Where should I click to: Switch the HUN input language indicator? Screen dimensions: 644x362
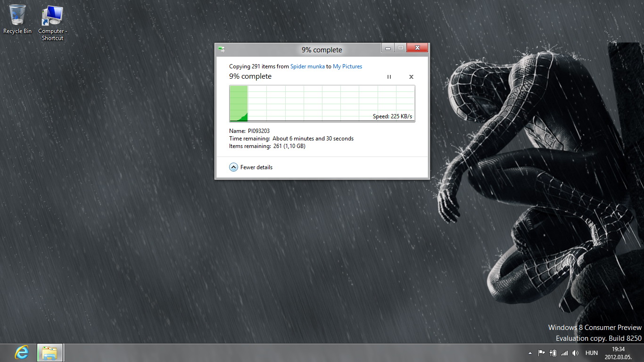[592, 353]
